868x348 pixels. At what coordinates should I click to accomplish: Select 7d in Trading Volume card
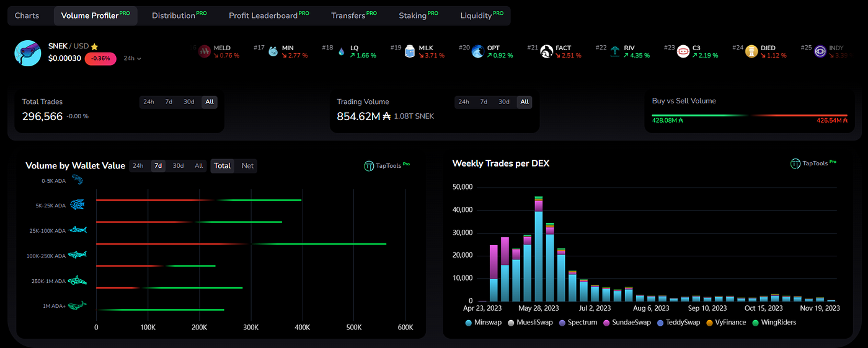pos(484,102)
